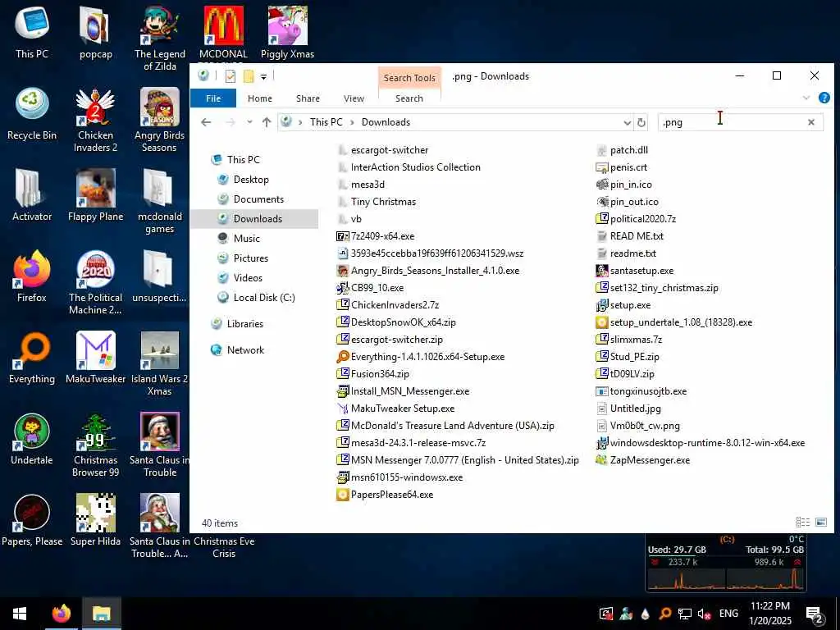This screenshot has height=630, width=840.
Task: Click the Properties quick access toolbar icon
Action: click(231, 76)
